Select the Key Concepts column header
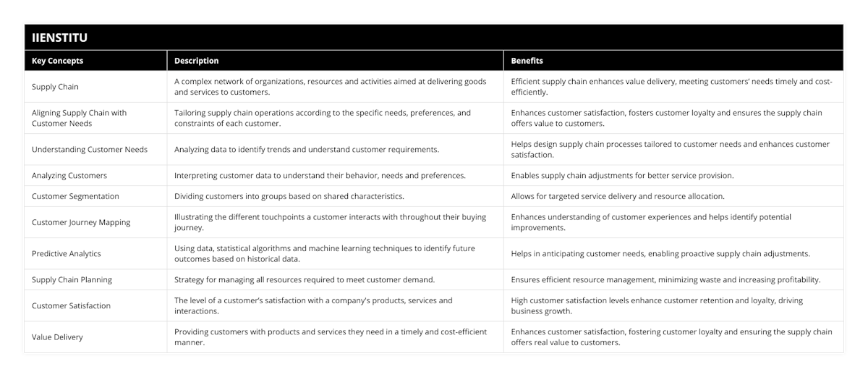 [58, 61]
